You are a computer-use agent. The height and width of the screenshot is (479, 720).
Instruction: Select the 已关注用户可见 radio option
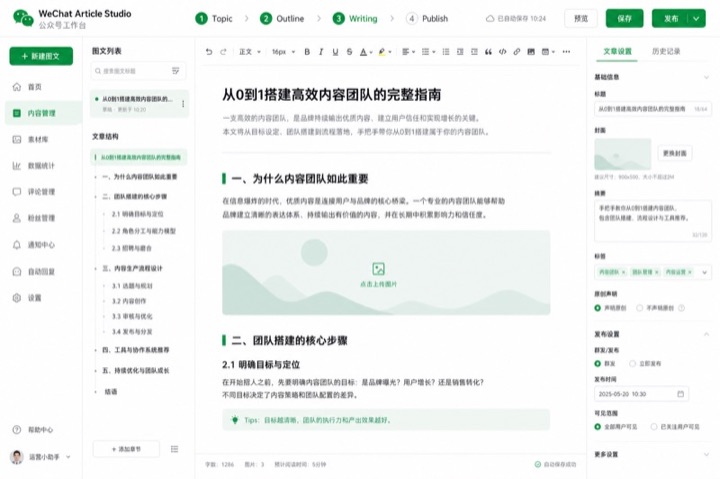(653, 427)
